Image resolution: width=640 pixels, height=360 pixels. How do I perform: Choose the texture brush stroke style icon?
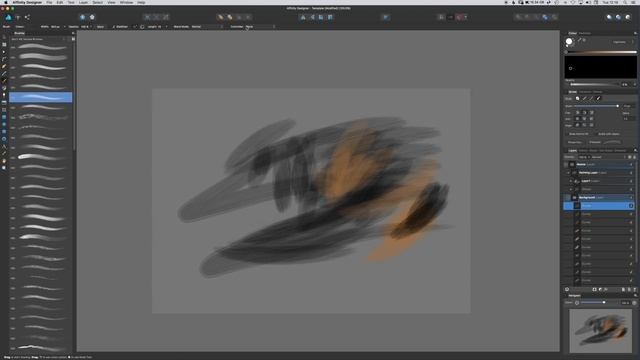point(598,98)
